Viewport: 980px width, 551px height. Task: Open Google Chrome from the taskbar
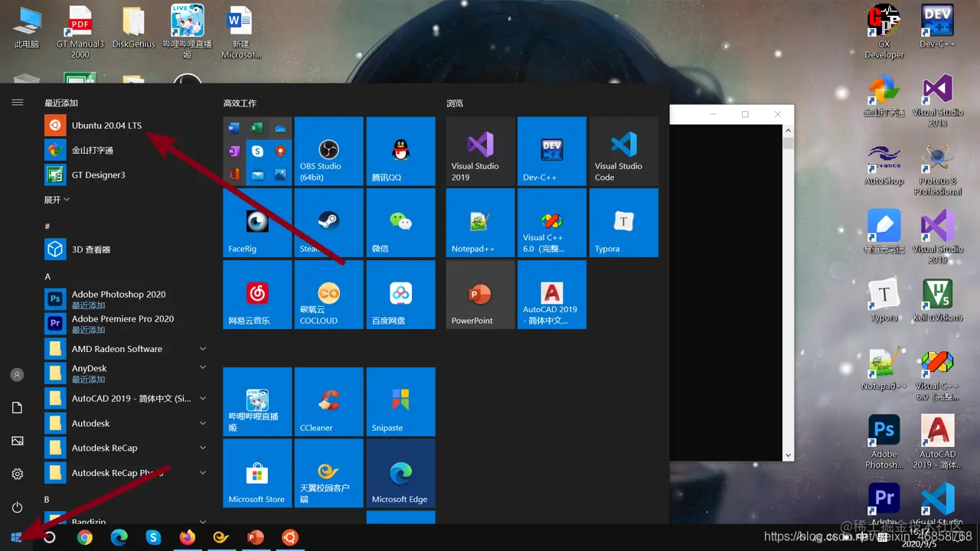click(x=85, y=537)
